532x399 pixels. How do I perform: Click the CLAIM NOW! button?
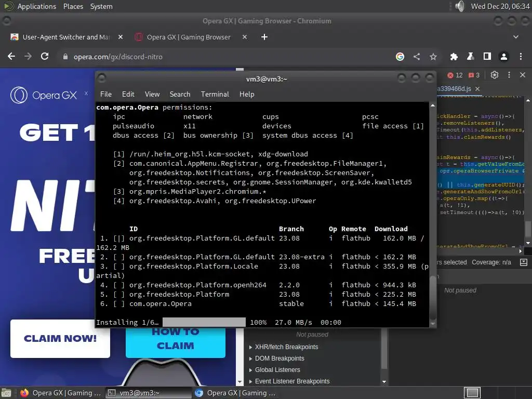pos(60,339)
